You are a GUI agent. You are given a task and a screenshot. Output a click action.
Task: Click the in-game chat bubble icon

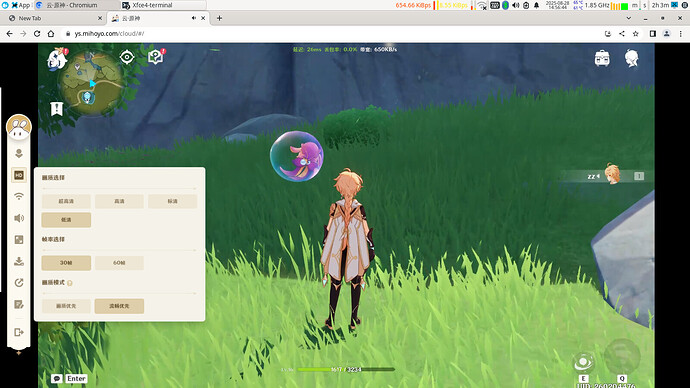click(57, 378)
